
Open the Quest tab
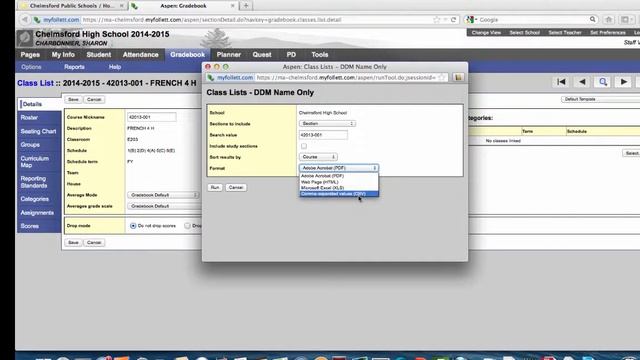(262, 55)
